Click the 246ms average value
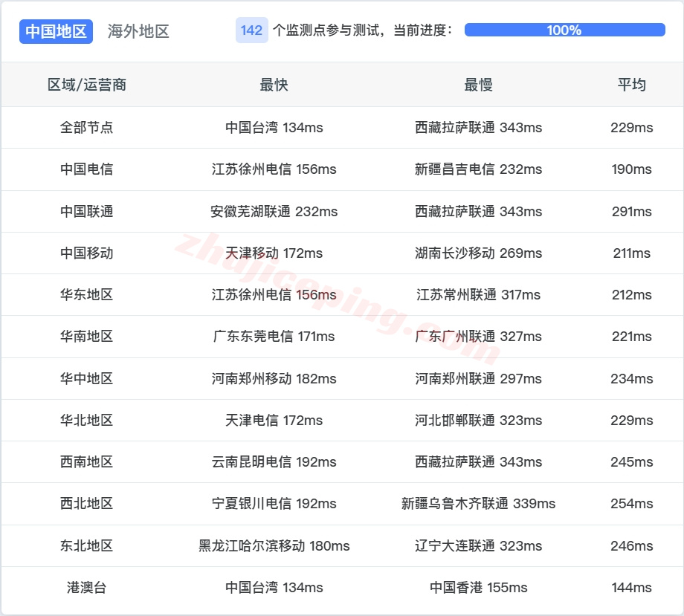This screenshot has height=616, width=684. click(632, 546)
